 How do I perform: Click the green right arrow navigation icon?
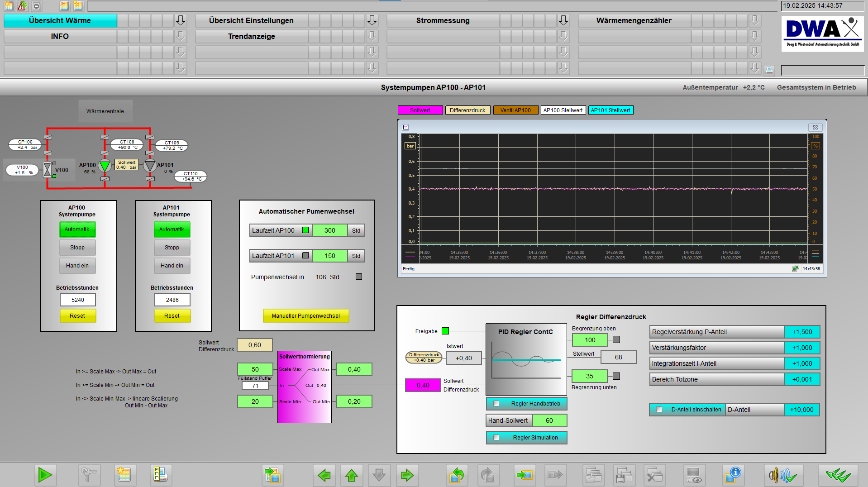tap(407, 475)
